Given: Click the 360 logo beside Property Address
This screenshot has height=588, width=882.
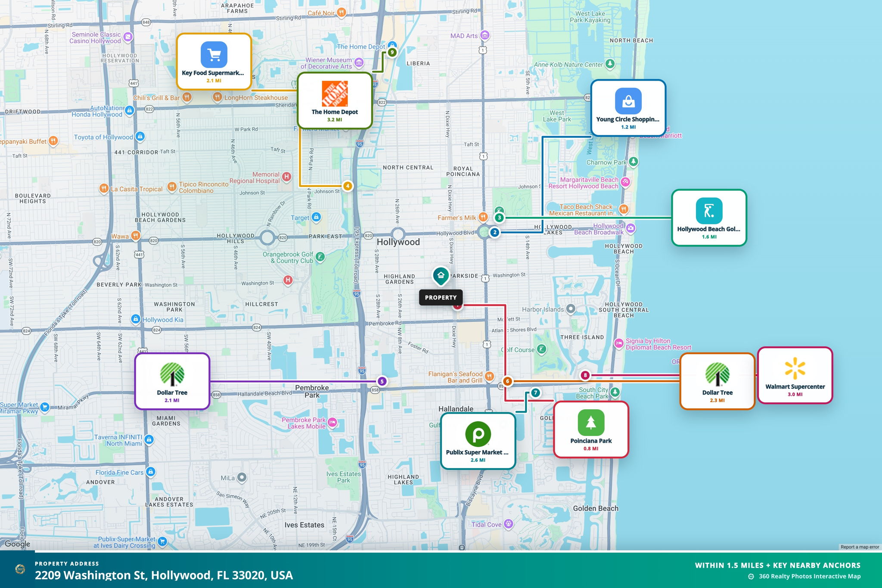Looking at the screenshot, I should click(x=20, y=569).
